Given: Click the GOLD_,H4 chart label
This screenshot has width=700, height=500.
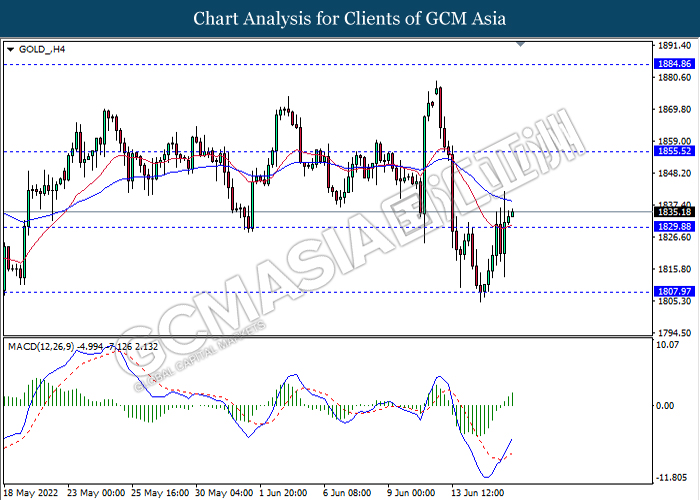Looking at the screenshot, I should 42,49.
